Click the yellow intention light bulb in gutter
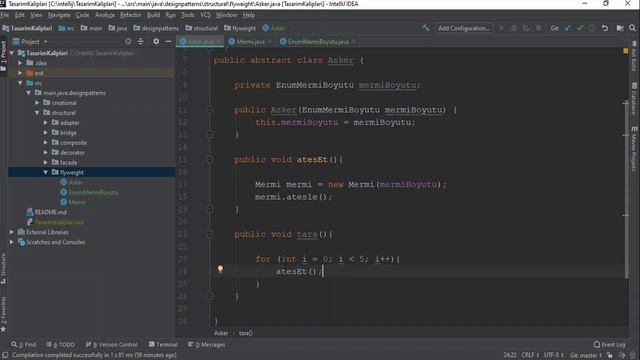640x360 pixels. click(220, 269)
